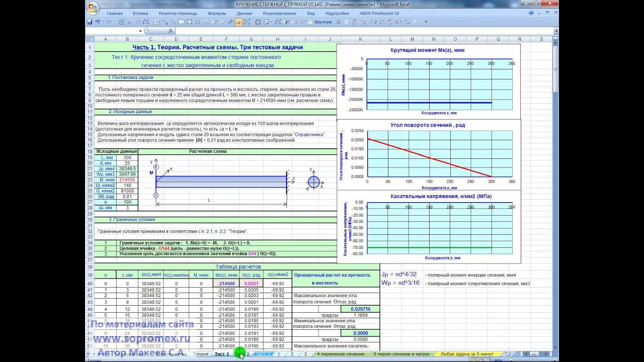Screen dimensions: 644x362
Task: Open the Главная ribbon tab
Action: (114, 14)
